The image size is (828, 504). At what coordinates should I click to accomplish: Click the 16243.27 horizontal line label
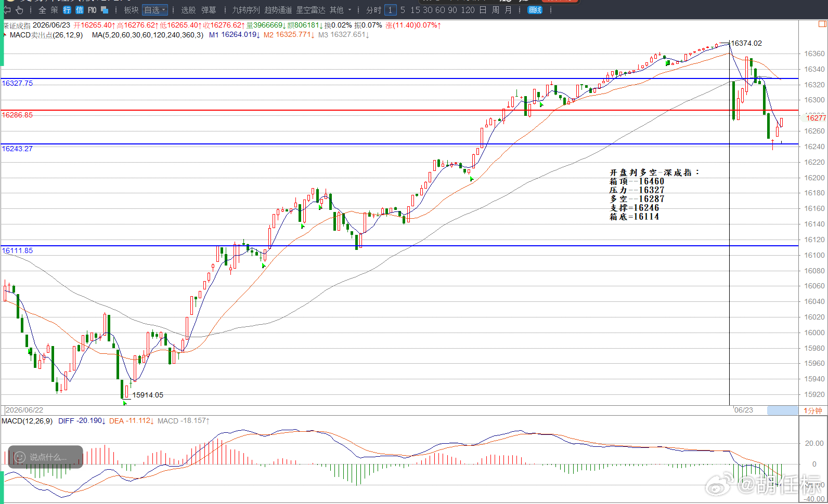(17, 149)
